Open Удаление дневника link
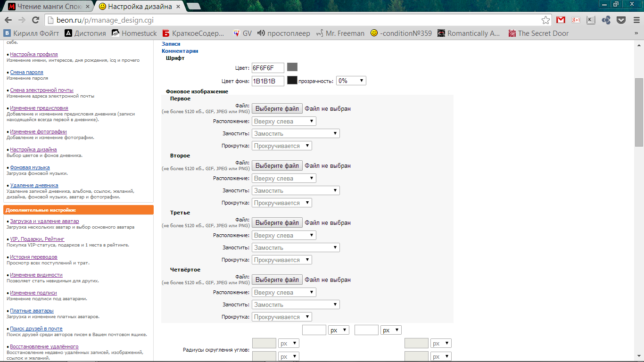Image resolution: width=644 pixels, height=362 pixels. pyautogui.click(x=34, y=185)
